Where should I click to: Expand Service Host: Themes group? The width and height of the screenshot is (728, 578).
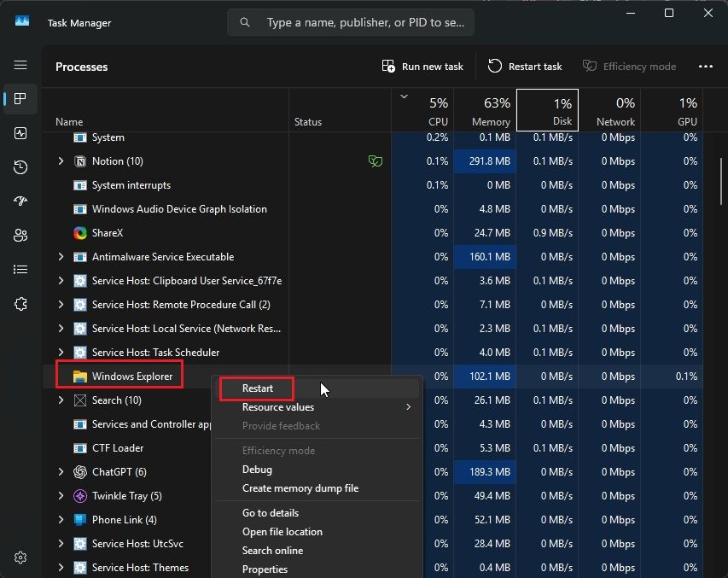(61, 567)
